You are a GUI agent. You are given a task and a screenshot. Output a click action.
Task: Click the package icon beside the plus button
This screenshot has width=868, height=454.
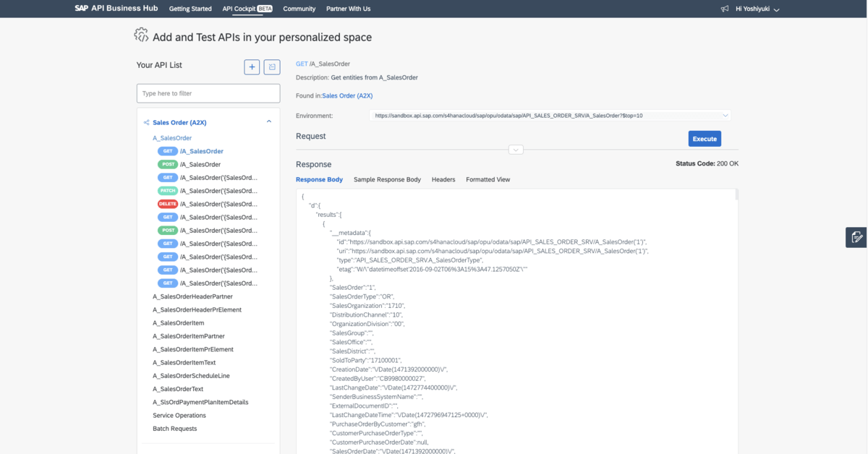tap(272, 67)
